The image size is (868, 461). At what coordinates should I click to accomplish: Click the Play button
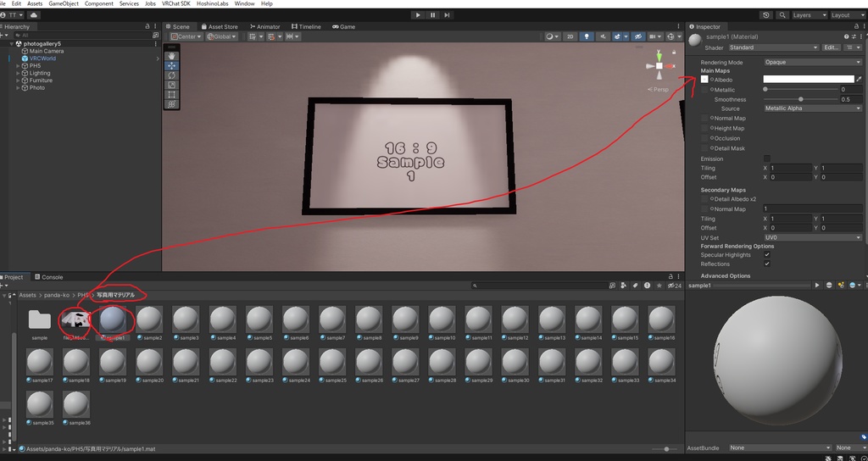[418, 15]
